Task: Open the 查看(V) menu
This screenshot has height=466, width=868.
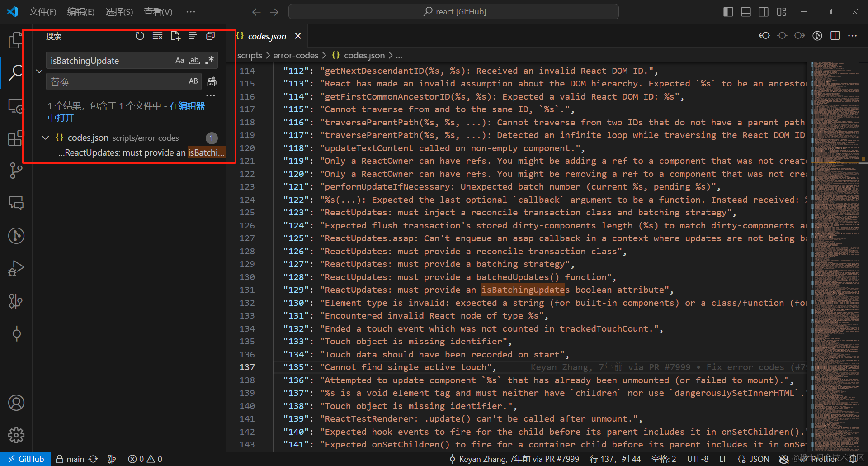Action: (158, 12)
